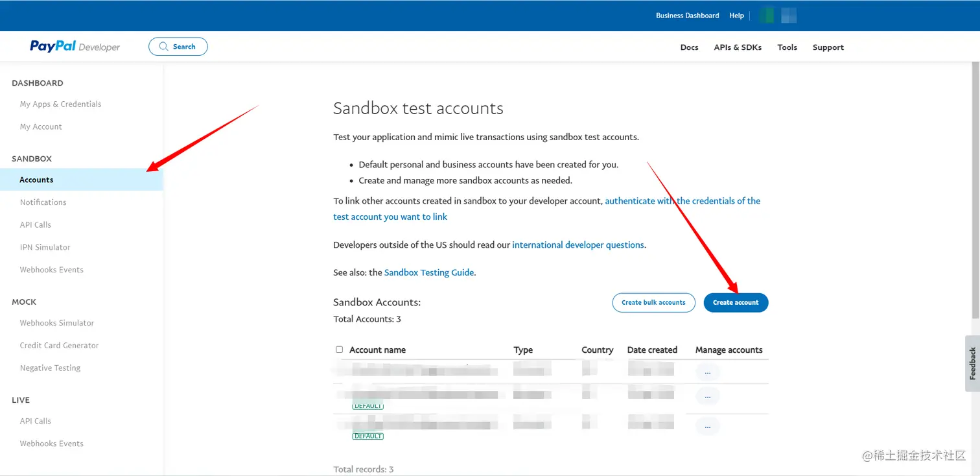Click the 'Total Accounts: 3' text
Image resolution: width=980 pixels, height=476 pixels.
click(367, 319)
